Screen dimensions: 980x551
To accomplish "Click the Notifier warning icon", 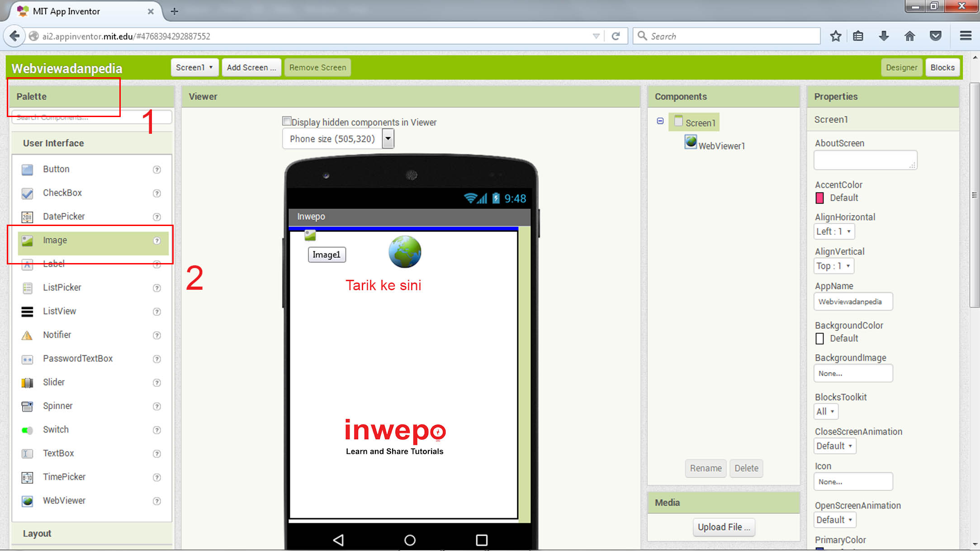I will point(27,335).
